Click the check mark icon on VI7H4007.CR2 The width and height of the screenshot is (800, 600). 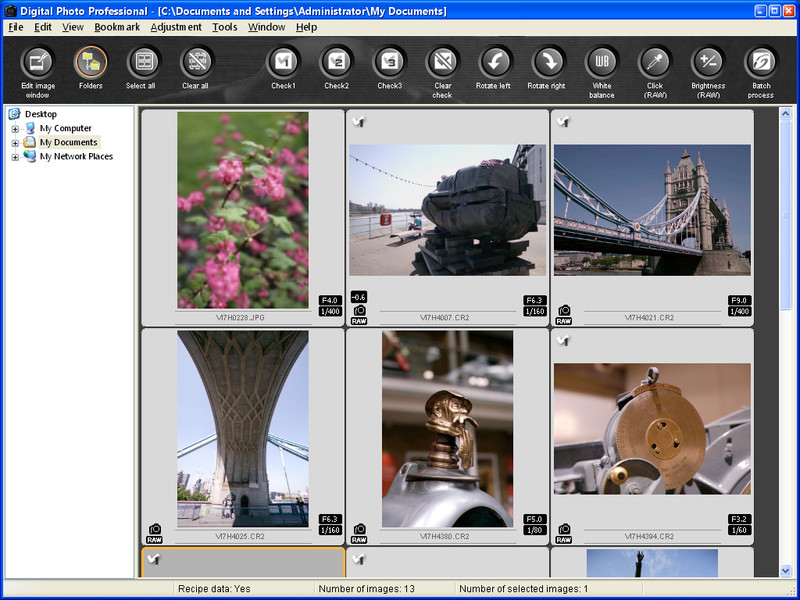(x=359, y=121)
